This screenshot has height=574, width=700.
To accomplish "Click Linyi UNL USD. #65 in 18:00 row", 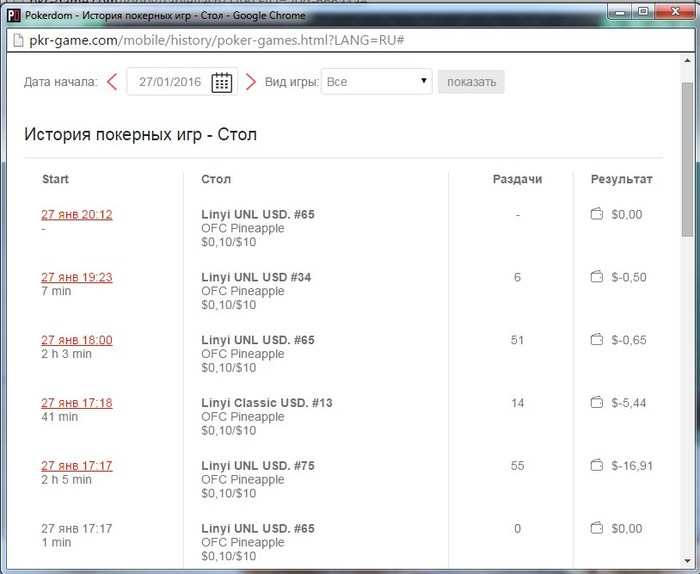I will [x=258, y=340].
